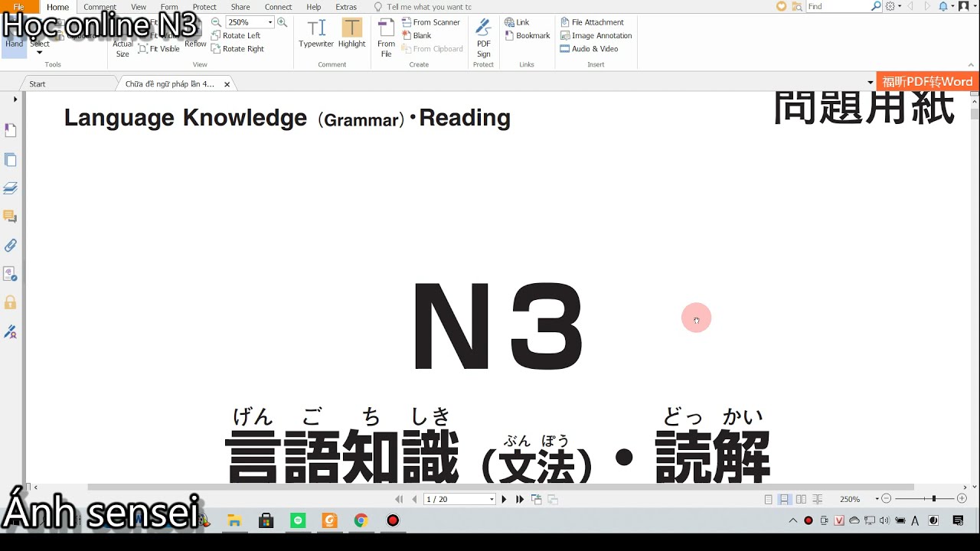Open the comments panel in sidebar

click(11, 217)
